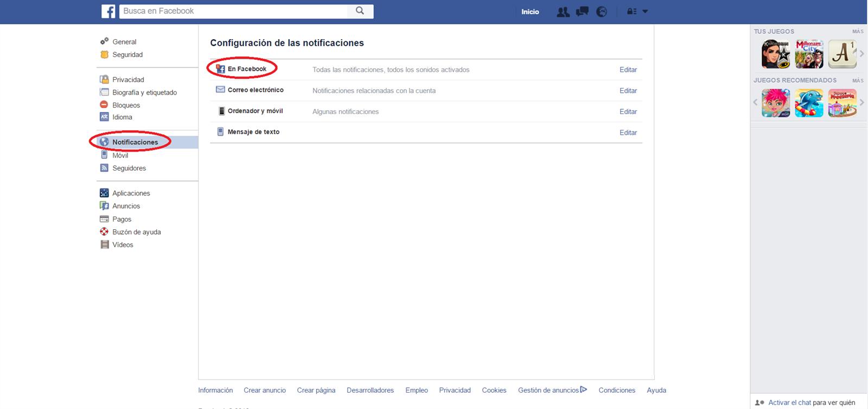Open the dolphin game thumbnail
The width and height of the screenshot is (868, 409).
coord(809,103)
